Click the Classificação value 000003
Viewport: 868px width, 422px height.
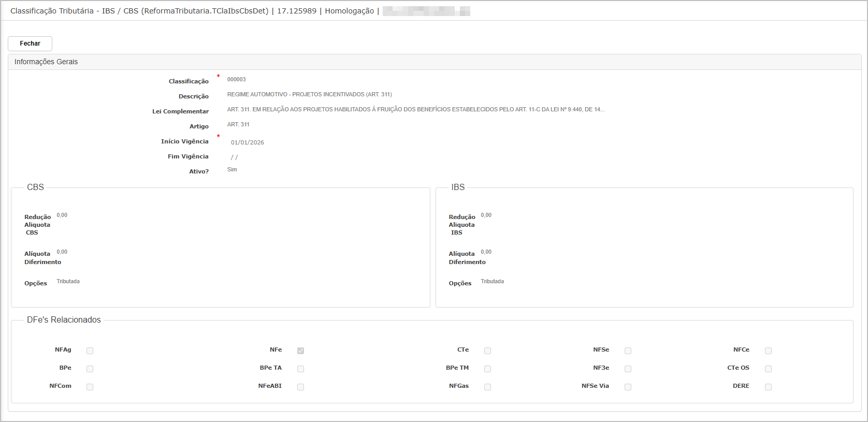(237, 80)
